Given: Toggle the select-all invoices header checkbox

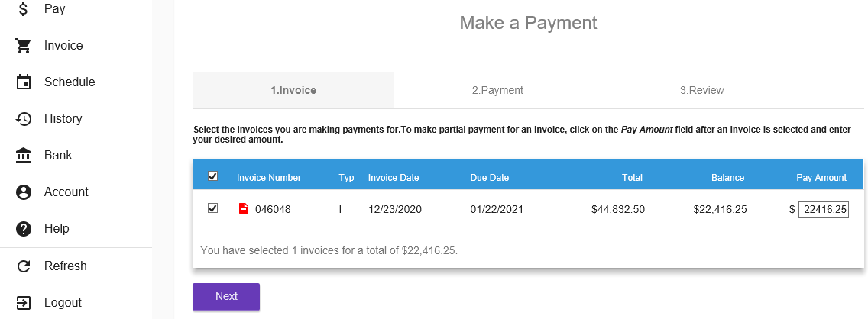Looking at the screenshot, I should (x=213, y=176).
